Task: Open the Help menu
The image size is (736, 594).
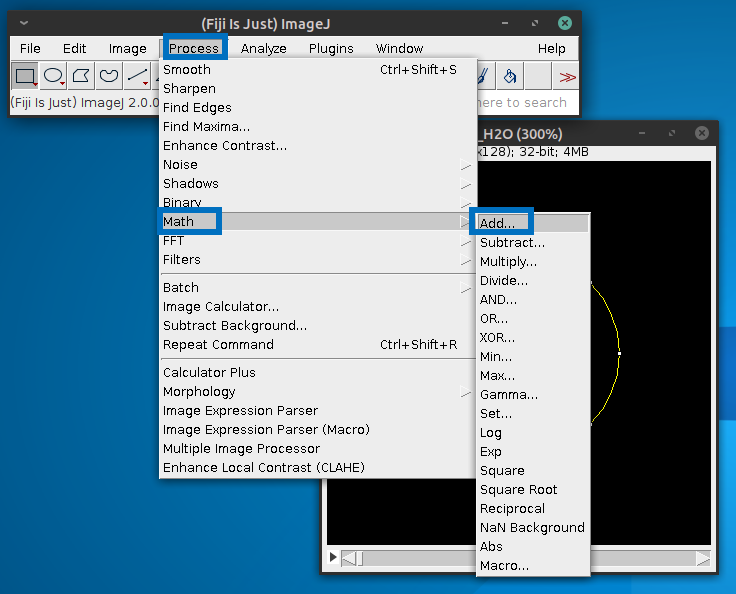Action: [552, 48]
